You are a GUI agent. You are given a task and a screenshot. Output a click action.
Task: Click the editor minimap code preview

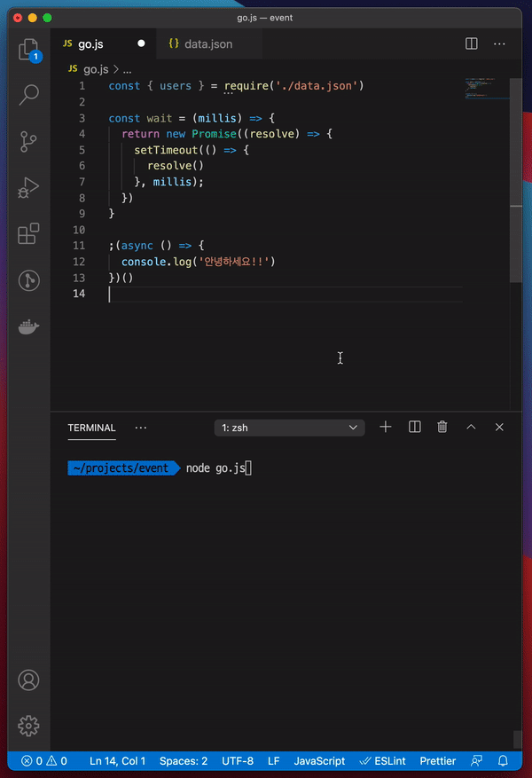point(486,88)
